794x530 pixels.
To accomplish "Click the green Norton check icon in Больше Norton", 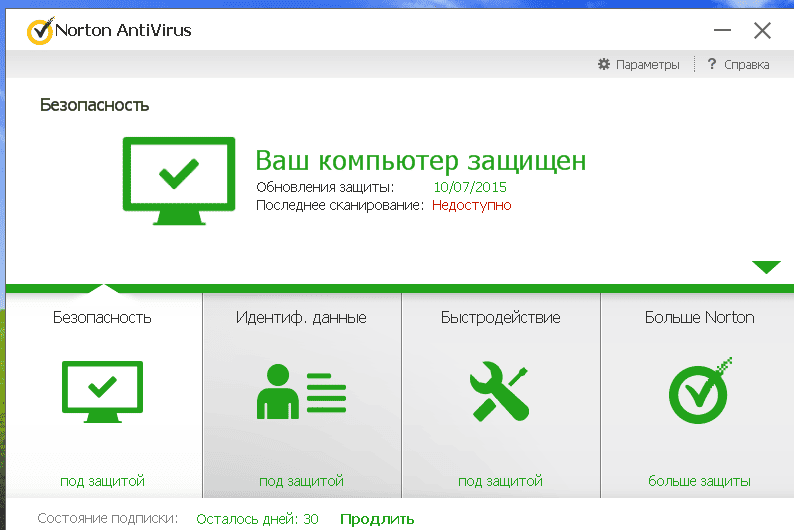I will coord(700,390).
